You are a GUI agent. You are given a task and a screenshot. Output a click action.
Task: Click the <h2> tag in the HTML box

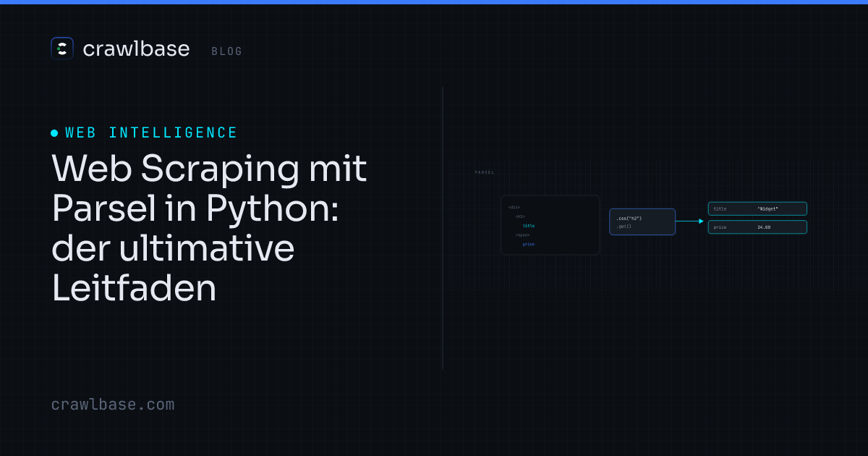click(x=521, y=216)
